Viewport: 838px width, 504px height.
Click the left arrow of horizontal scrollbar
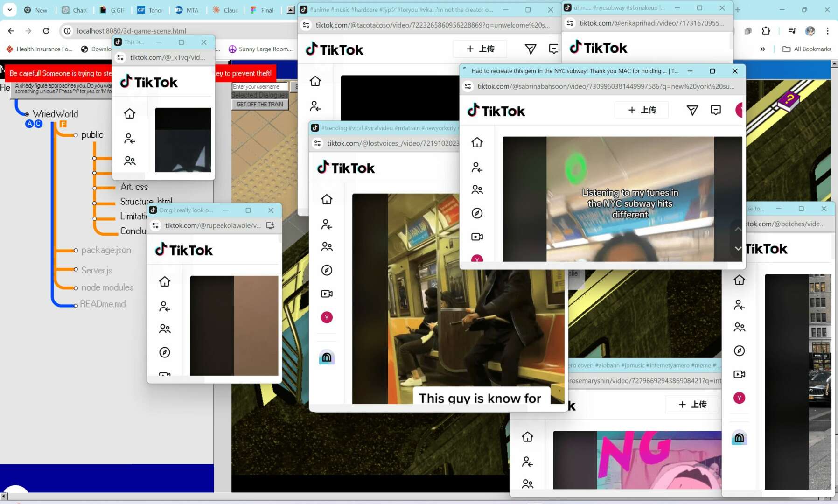4,496
